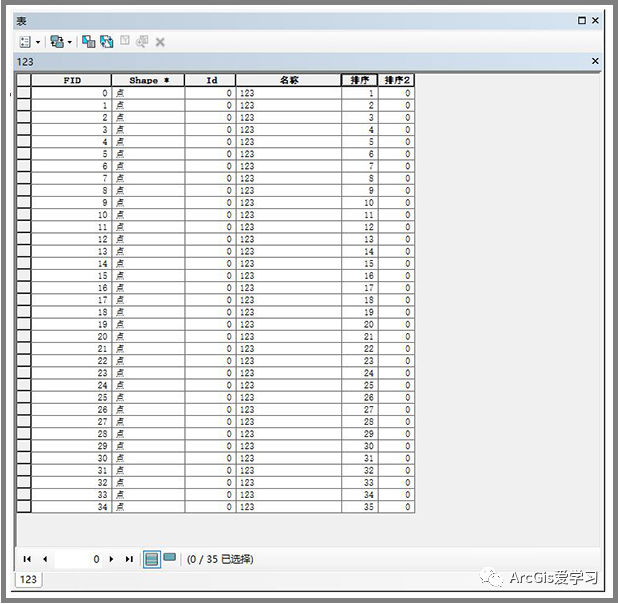Toggle Show all records view
Image resolution: width=618 pixels, height=604 pixels.
pos(152,559)
